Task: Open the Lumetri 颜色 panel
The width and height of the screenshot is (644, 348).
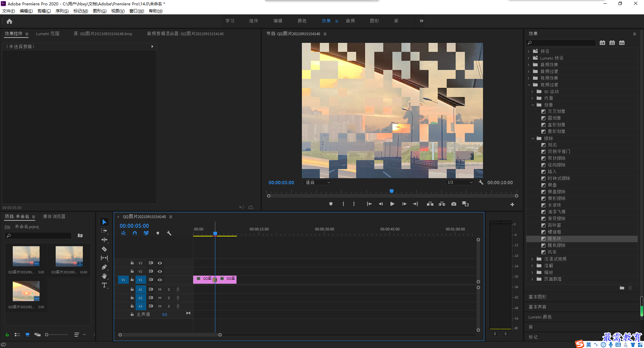Action: pyautogui.click(x=540, y=317)
